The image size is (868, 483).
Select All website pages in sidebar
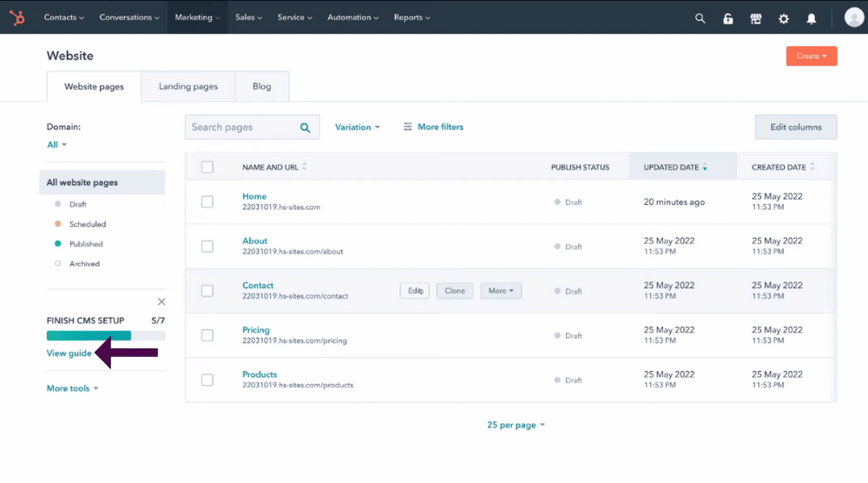102,182
